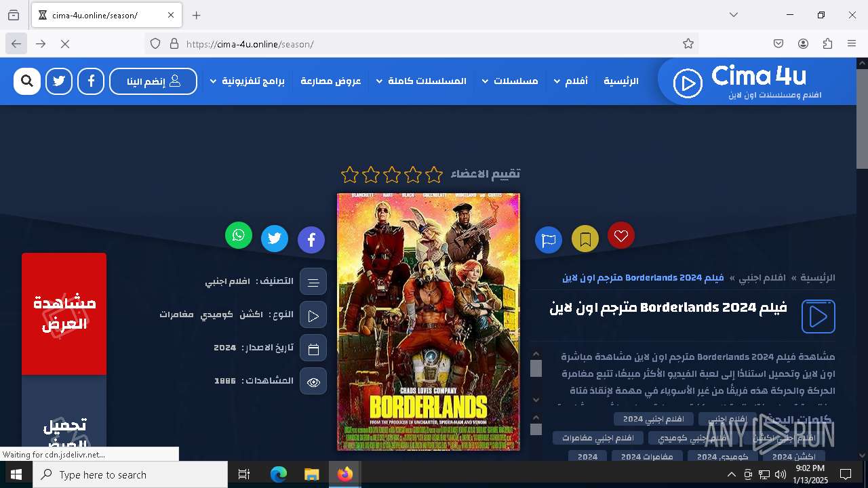Click the taskbar search box

point(130,474)
